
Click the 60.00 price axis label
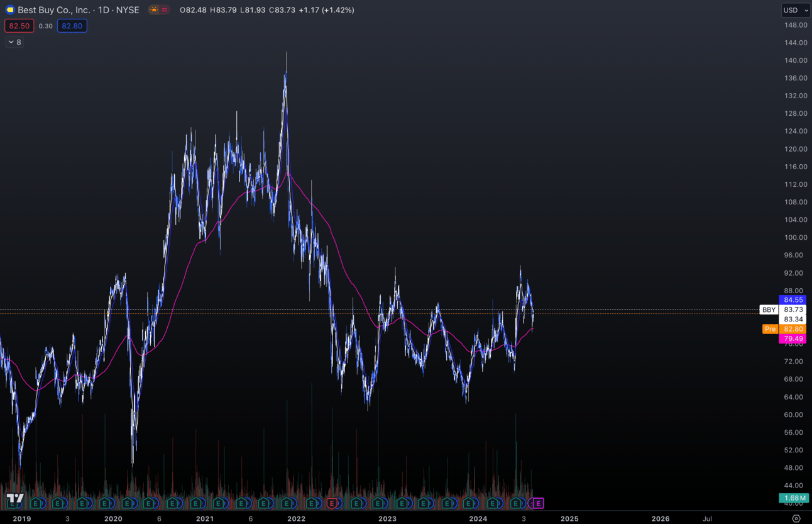(795, 415)
